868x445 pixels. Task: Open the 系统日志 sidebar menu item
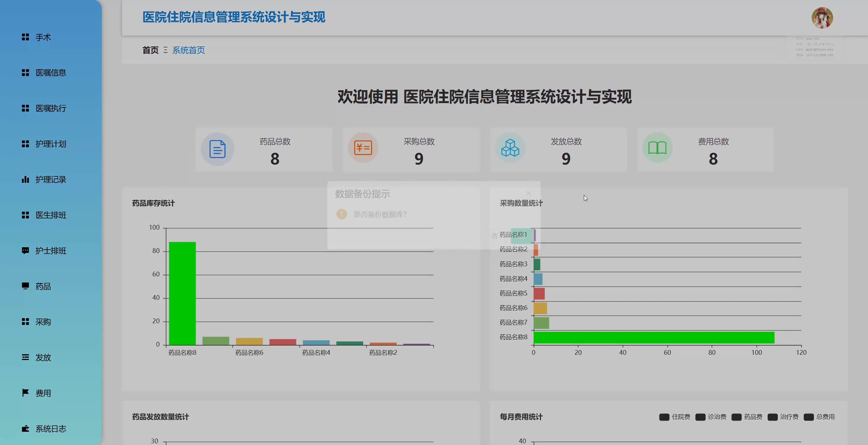click(x=51, y=429)
